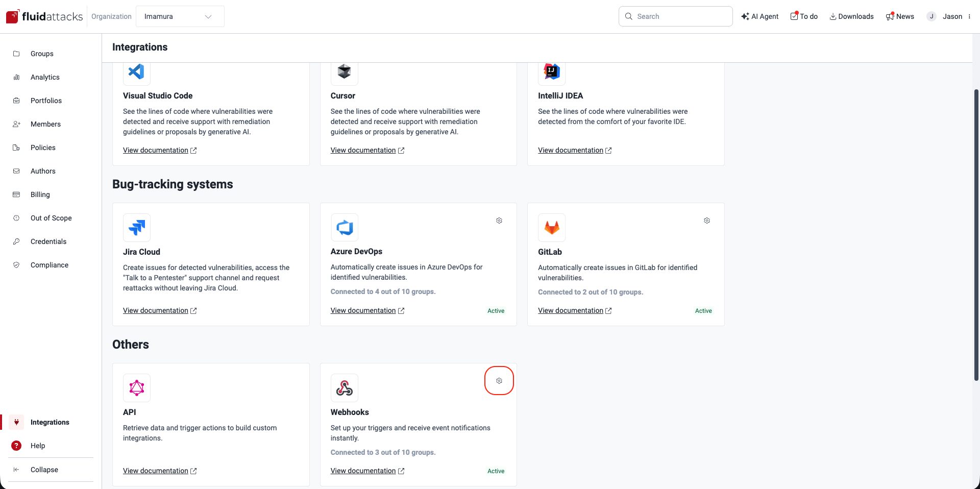Screen dimensions: 980x489
Task: Open the Azure DevOps icon
Action: pos(344,228)
